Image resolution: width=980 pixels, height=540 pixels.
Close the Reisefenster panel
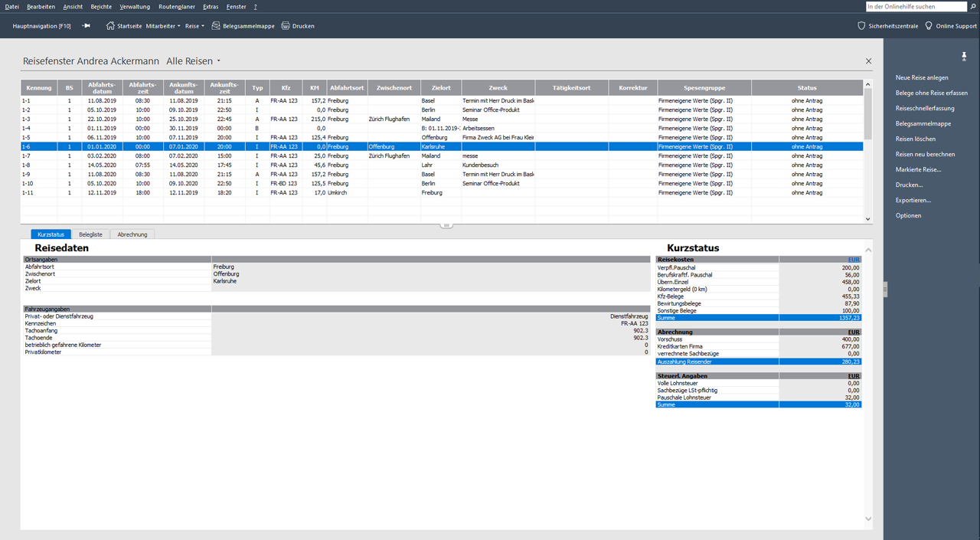tap(868, 61)
